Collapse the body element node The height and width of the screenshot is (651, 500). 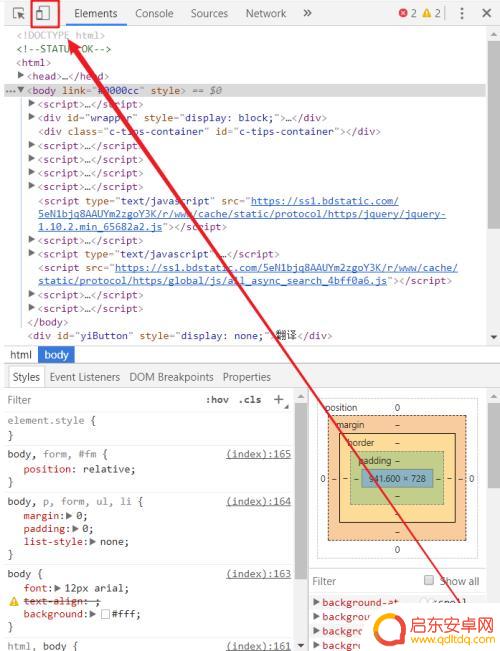click(x=21, y=90)
